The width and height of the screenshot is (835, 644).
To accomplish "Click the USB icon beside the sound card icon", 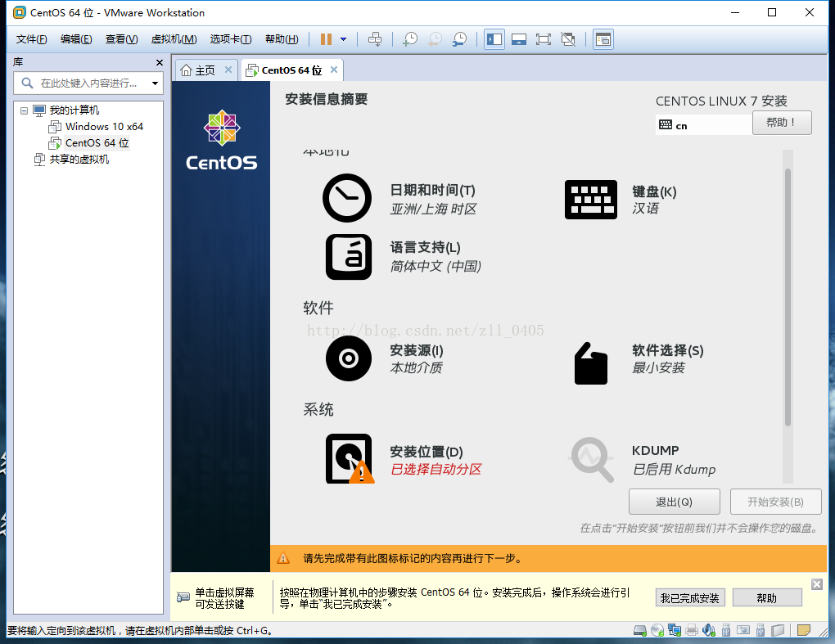I will (x=726, y=631).
